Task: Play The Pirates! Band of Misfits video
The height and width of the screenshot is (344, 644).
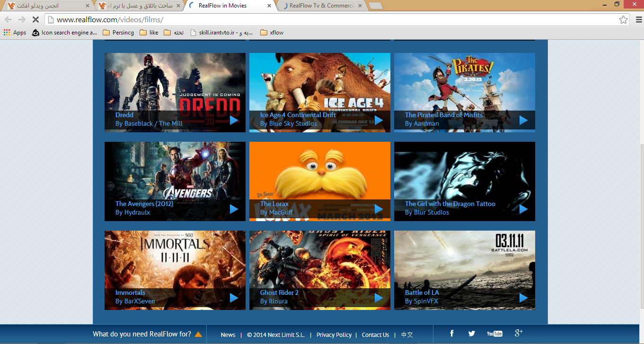Action: [523, 120]
